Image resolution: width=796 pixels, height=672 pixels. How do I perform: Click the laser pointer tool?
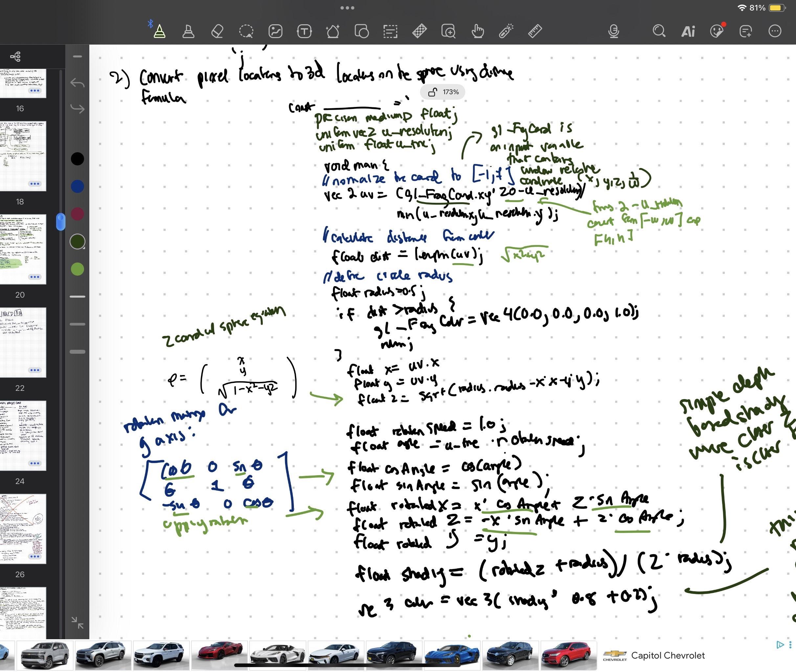click(506, 31)
